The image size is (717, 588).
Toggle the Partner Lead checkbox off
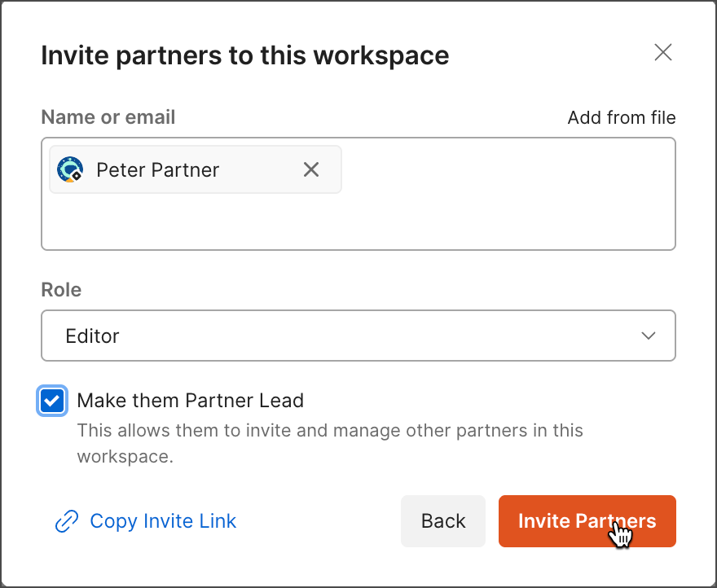(x=52, y=401)
